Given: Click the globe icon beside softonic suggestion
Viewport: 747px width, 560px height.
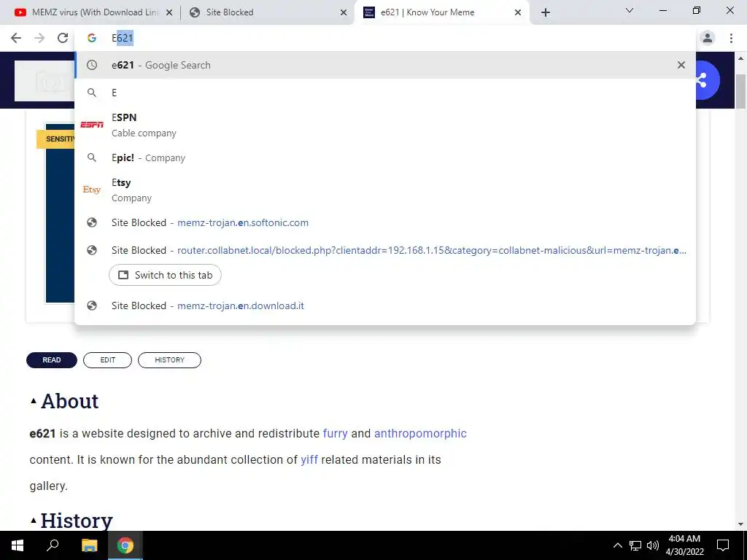Looking at the screenshot, I should pos(92,222).
